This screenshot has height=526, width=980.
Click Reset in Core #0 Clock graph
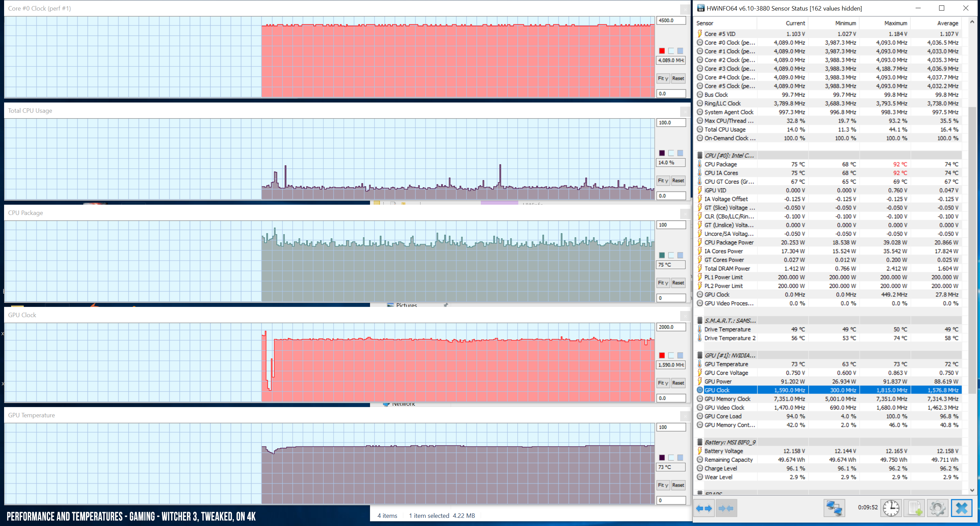coord(678,78)
